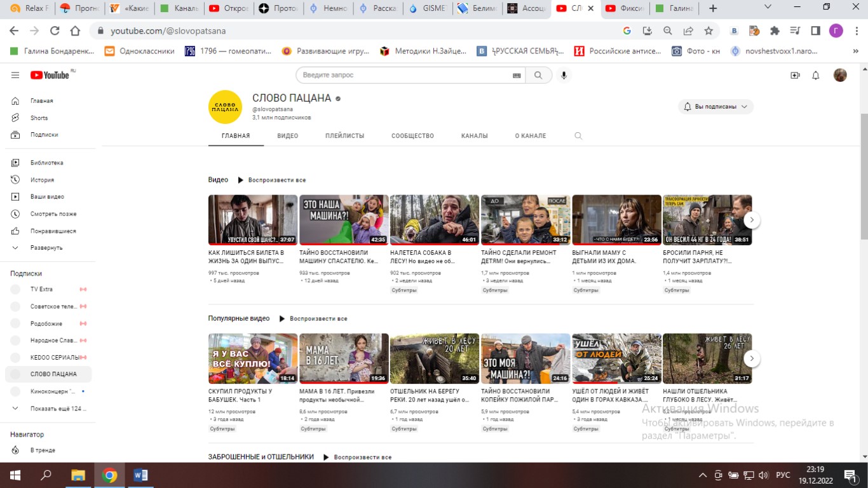The image size is (868, 488).
Task: Open video title ВЫГНАЛИ МАМУ С ДЕТЬМИ
Action: click(x=604, y=257)
